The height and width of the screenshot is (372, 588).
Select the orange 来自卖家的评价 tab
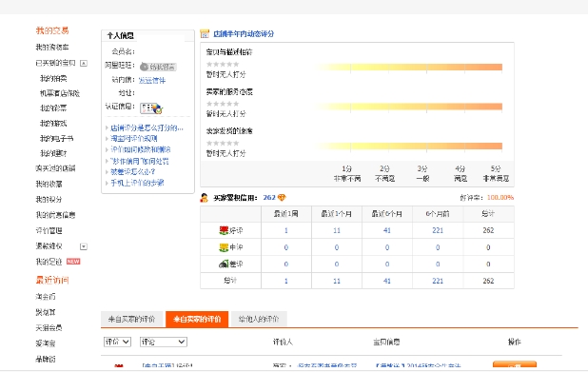coord(197,319)
